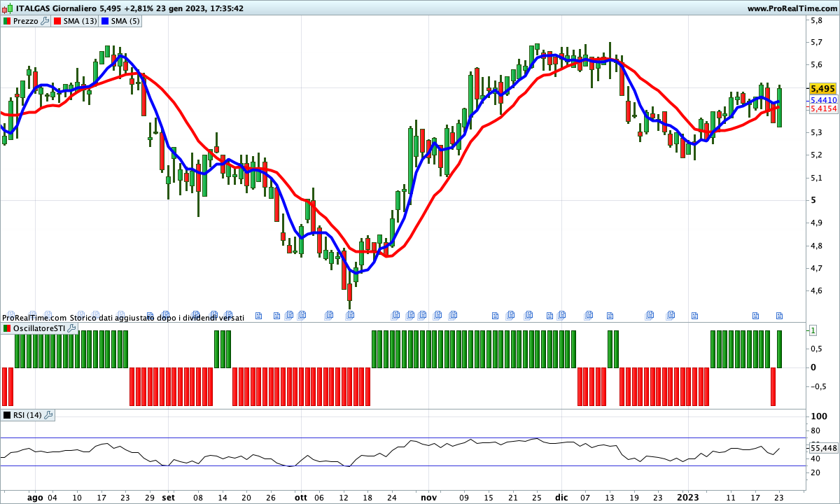The image size is (840, 504).
Task: Click the red 5,4154 SMA value tag
Action: click(824, 108)
